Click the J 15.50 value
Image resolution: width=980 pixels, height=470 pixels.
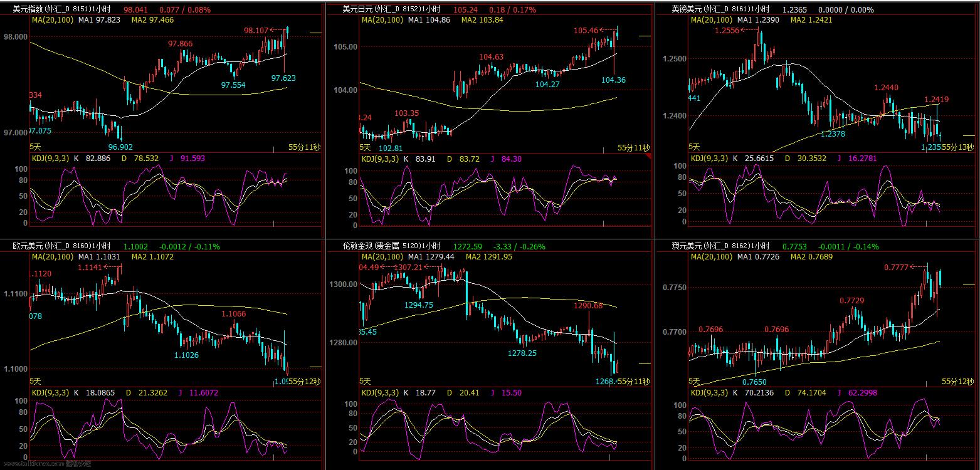506,393
